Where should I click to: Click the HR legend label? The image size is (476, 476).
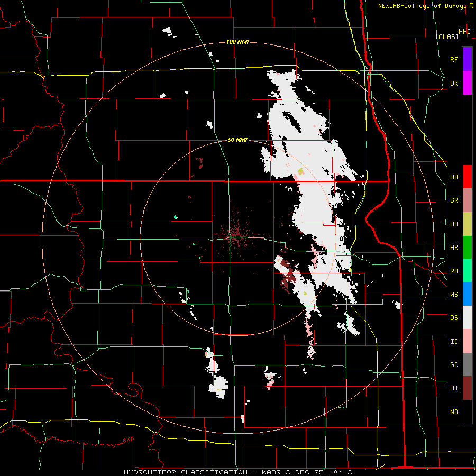tap(454, 248)
